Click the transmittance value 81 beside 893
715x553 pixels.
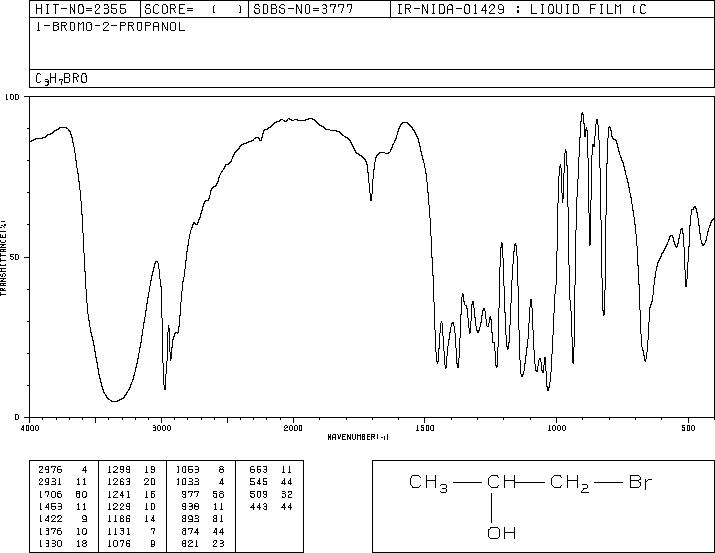pyautogui.click(x=218, y=519)
